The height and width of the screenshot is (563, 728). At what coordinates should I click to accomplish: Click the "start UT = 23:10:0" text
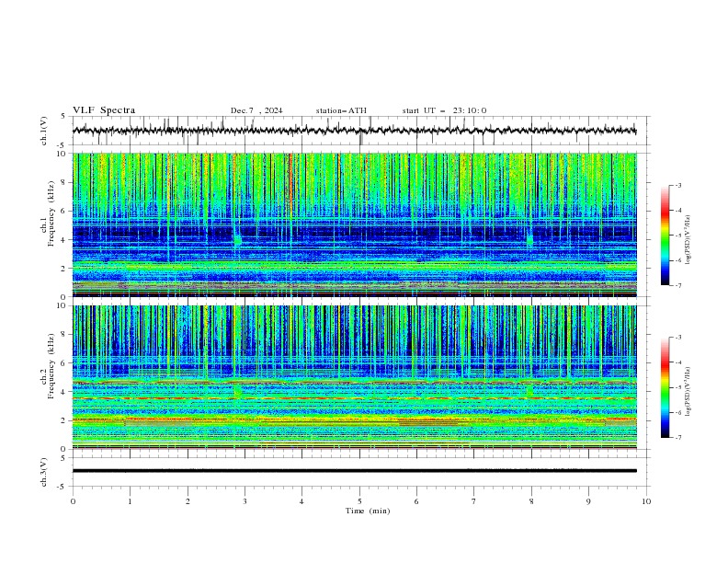(x=444, y=110)
